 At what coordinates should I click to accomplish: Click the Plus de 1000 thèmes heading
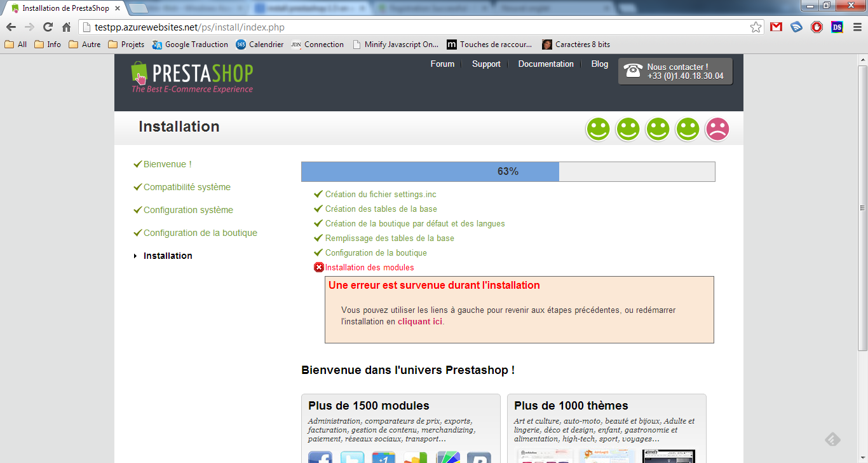(x=571, y=406)
